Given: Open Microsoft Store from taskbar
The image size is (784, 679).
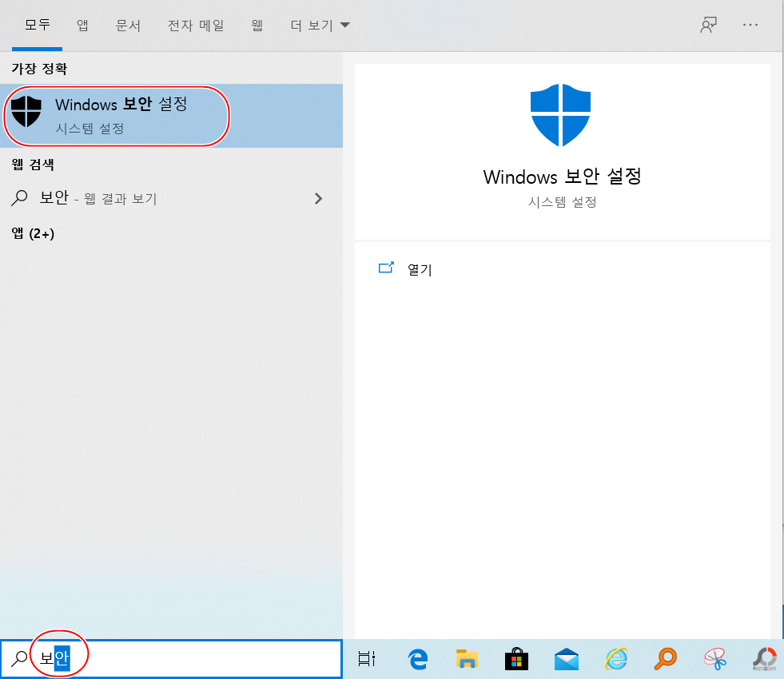Looking at the screenshot, I should [516, 658].
